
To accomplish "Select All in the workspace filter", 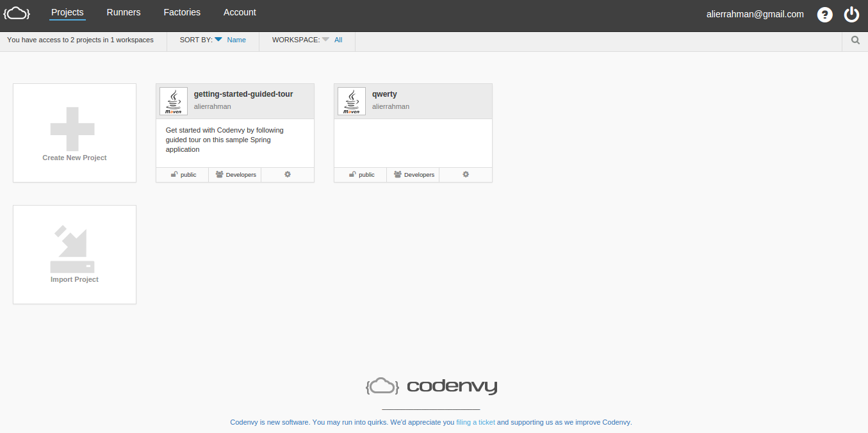I will (338, 40).
